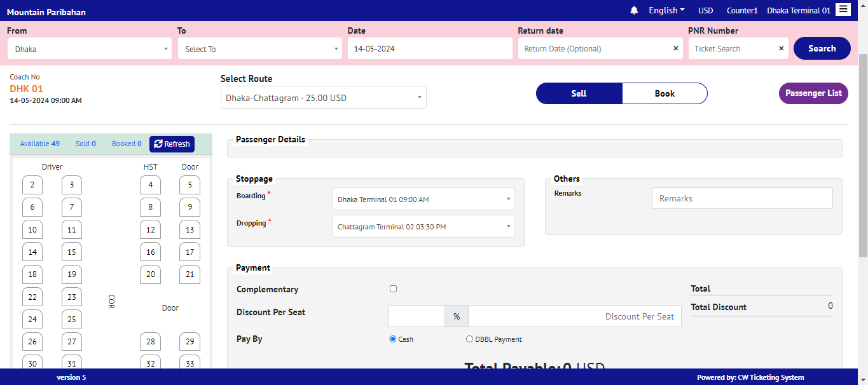Open the hamburger menu icon
The height and width of the screenshot is (385, 868).
843,10
